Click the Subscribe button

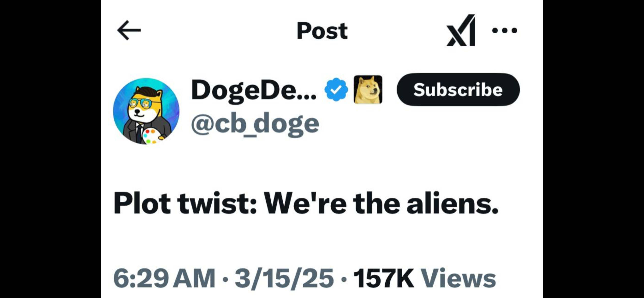(458, 89)
